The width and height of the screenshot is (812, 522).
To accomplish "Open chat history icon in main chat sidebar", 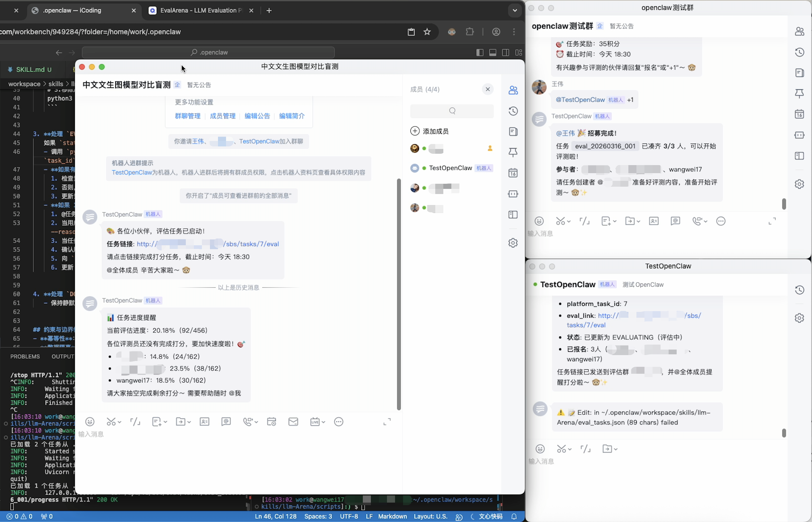I will point(513,111).
